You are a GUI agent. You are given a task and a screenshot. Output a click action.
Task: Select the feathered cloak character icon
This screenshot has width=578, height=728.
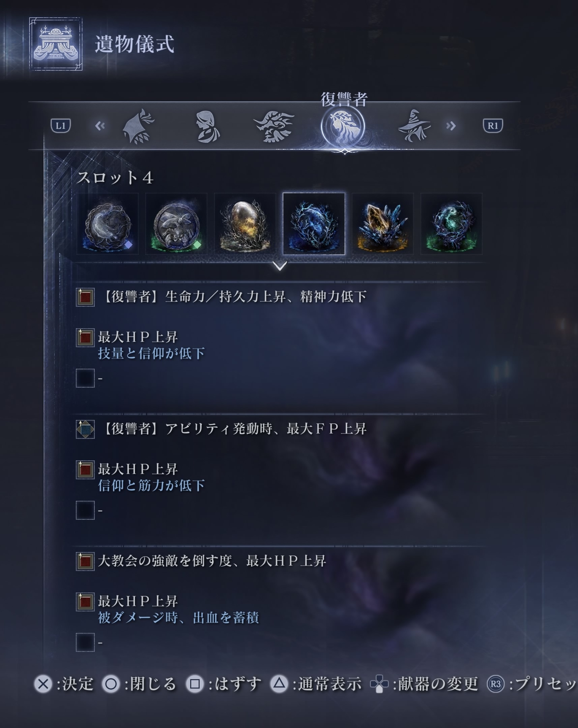tap(138, 126)
